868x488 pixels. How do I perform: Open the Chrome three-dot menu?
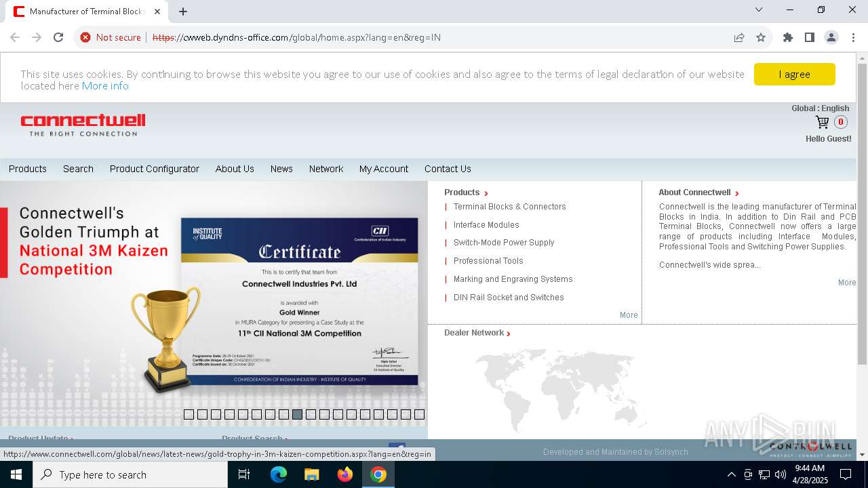click(x=853, y=37)
